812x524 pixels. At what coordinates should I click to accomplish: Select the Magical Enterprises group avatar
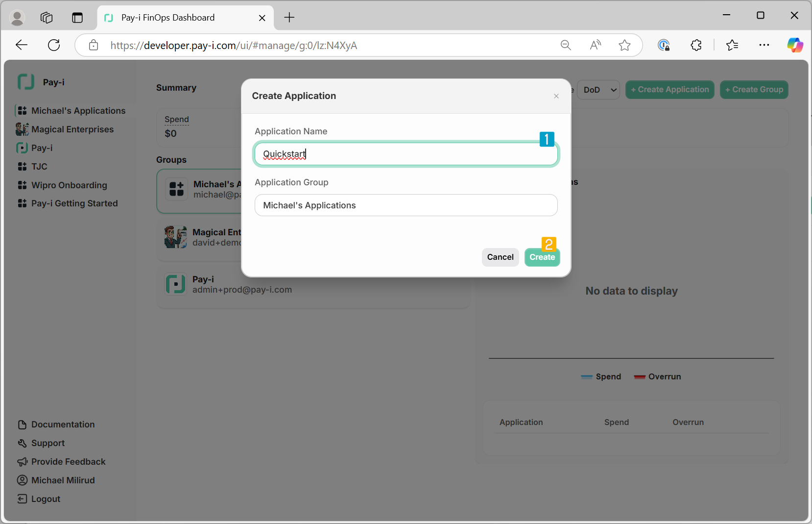pyautogui.click(x=176, y=237)
